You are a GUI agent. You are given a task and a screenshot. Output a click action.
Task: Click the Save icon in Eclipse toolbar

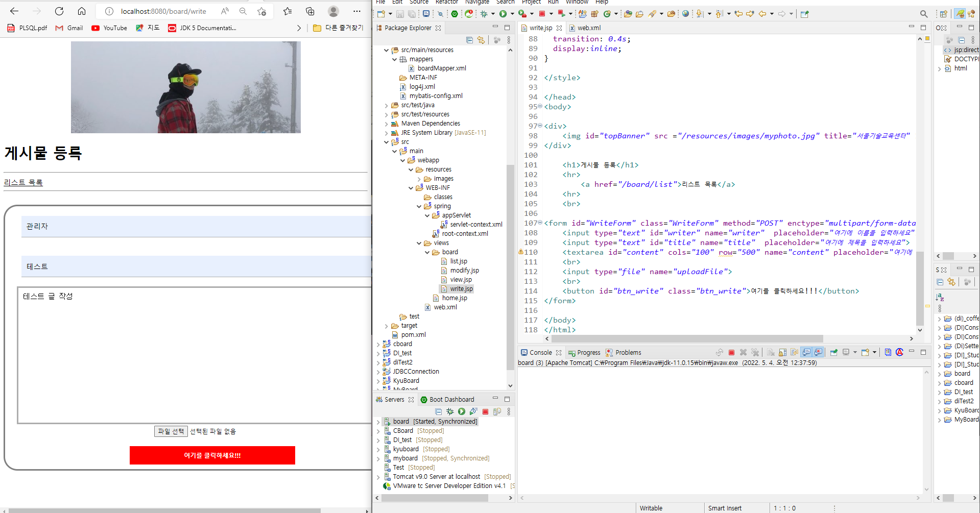coord(400,14)
